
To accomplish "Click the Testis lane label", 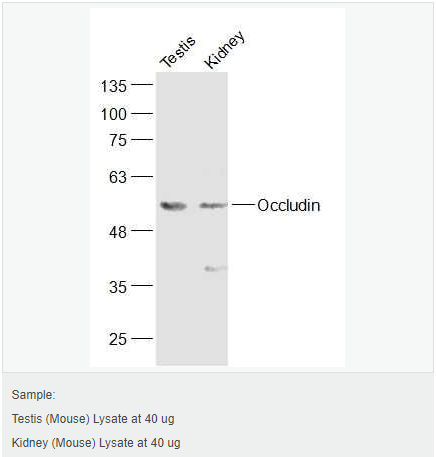I will click(x=178, y=51).
